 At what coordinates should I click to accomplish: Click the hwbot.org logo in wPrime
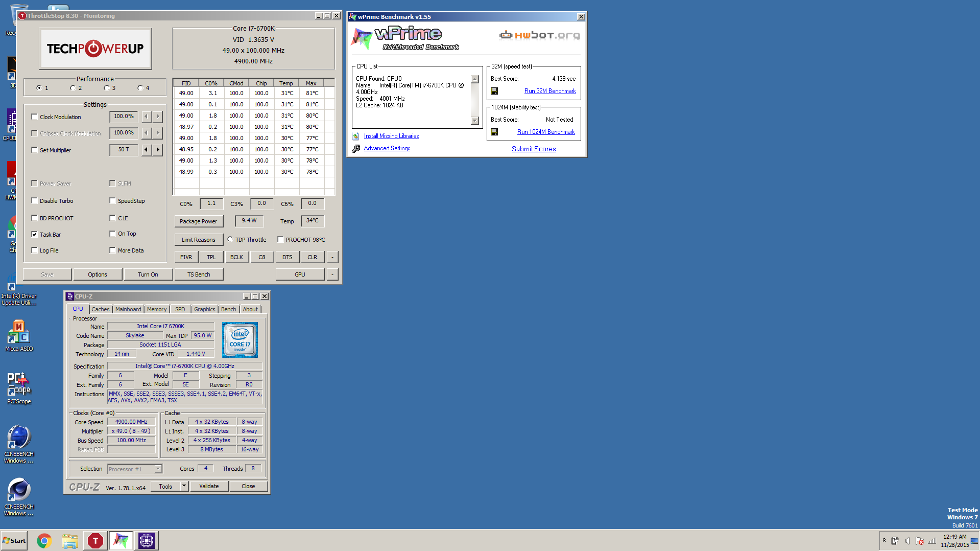click(539, 35)
